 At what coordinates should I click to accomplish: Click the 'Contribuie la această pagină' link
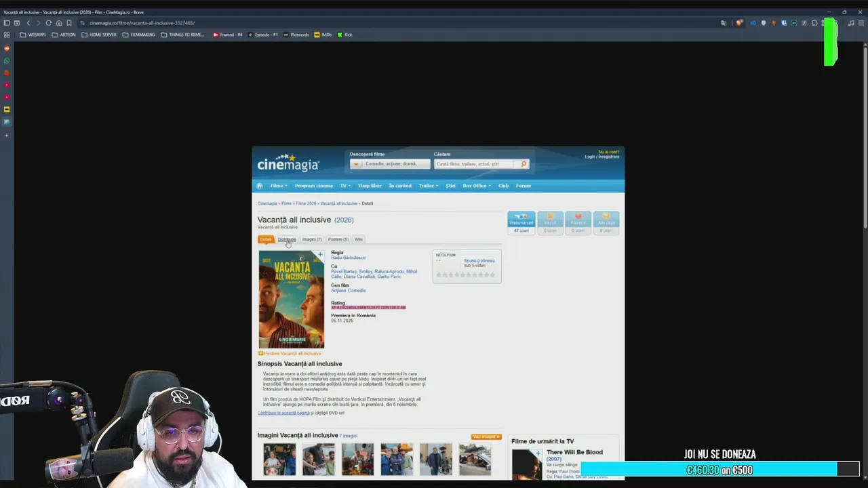click(283, 413)
